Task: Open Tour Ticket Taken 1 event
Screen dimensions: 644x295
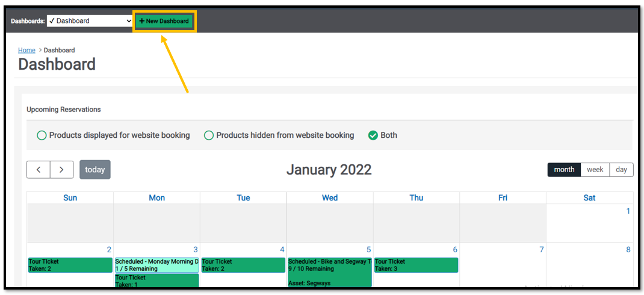Action: pyautogui.click(x=157, y=281)
